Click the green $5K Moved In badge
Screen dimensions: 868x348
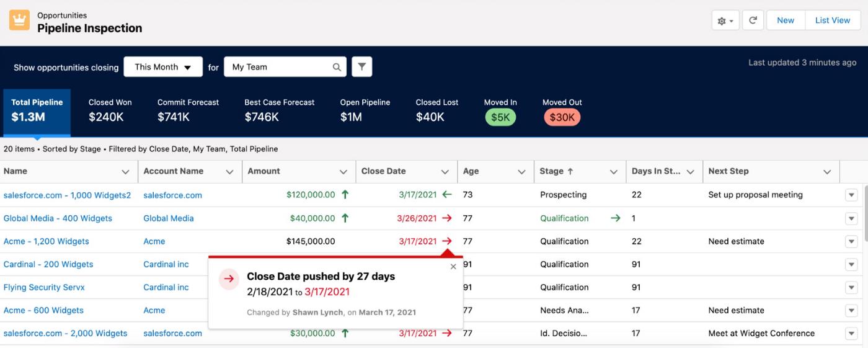[x=500, y=117]
